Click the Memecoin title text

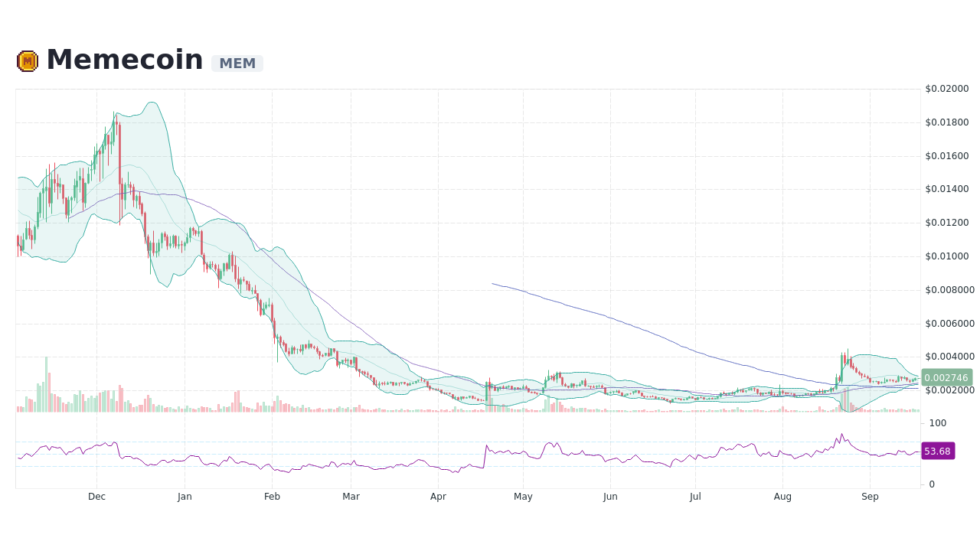[125, 58]
